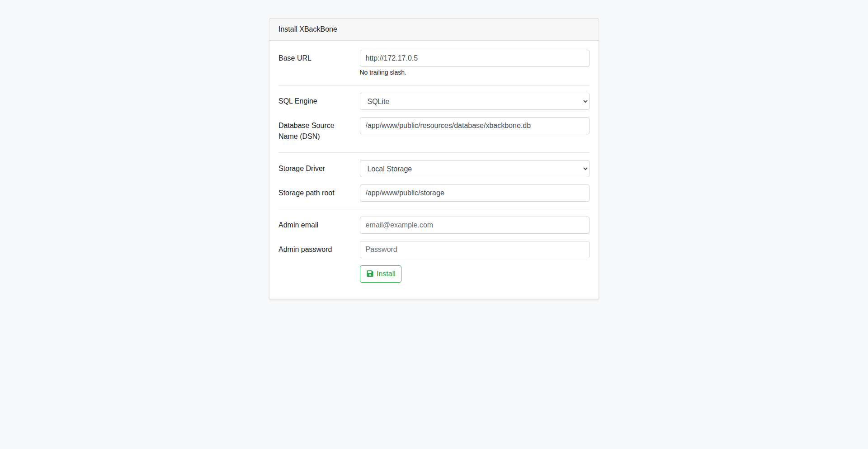This screenshot has width=868, height=449.
Task: Click the Admin password label
Action: [305, 250]
